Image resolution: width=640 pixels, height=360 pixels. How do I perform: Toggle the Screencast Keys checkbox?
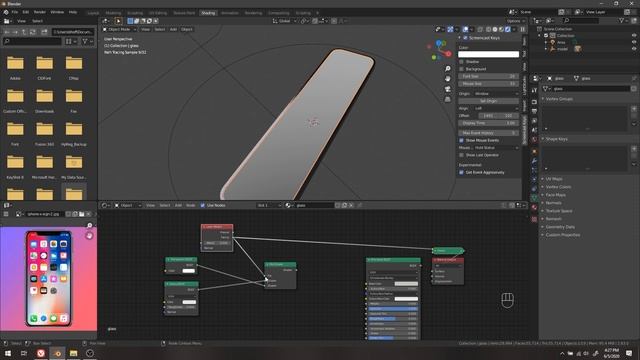[x=465, y=38]
